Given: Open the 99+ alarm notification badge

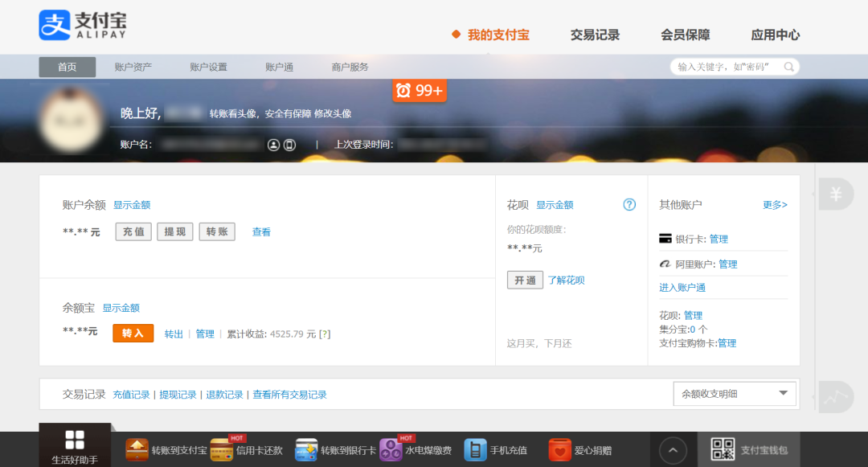Looking at the screenshot, I should click(x=420, y=91).
